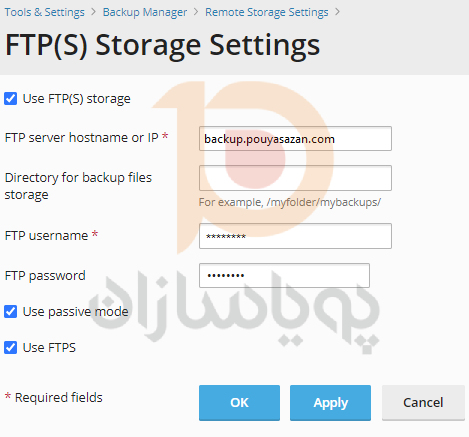469x437 pixels.
Task: Click the 'For example, /myfolder/mybackups/' hint text
Action: click(290, 202)
